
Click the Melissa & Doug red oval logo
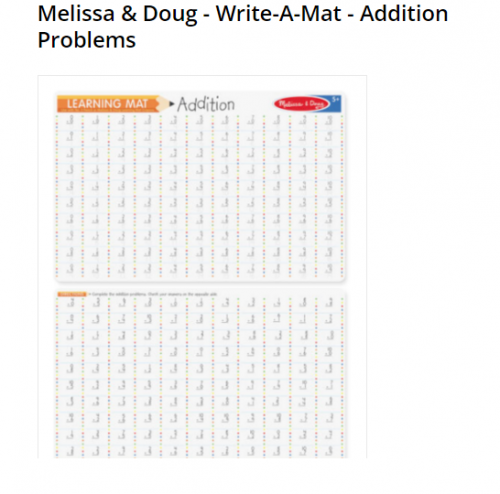point(302,104)
